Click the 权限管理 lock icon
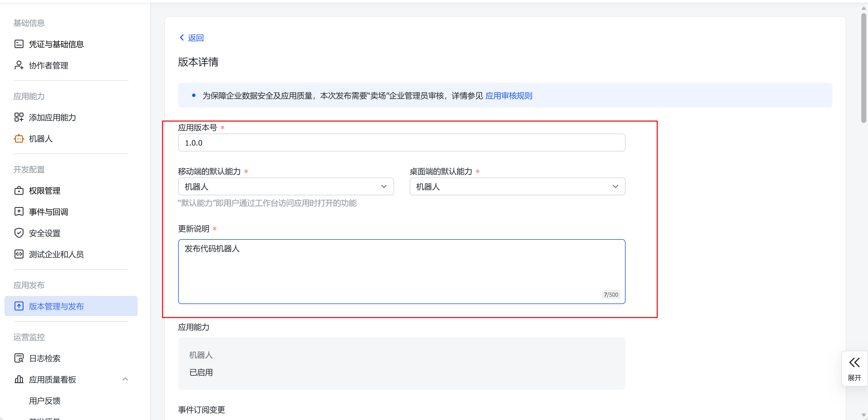Image resolution: width=868 pixels, height=420 pixels. (x=19, y=191)
